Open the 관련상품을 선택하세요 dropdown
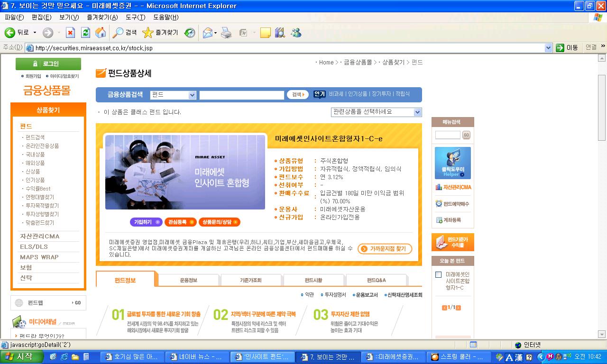Viewport: 607px width, 364px height. click(376, 112)
